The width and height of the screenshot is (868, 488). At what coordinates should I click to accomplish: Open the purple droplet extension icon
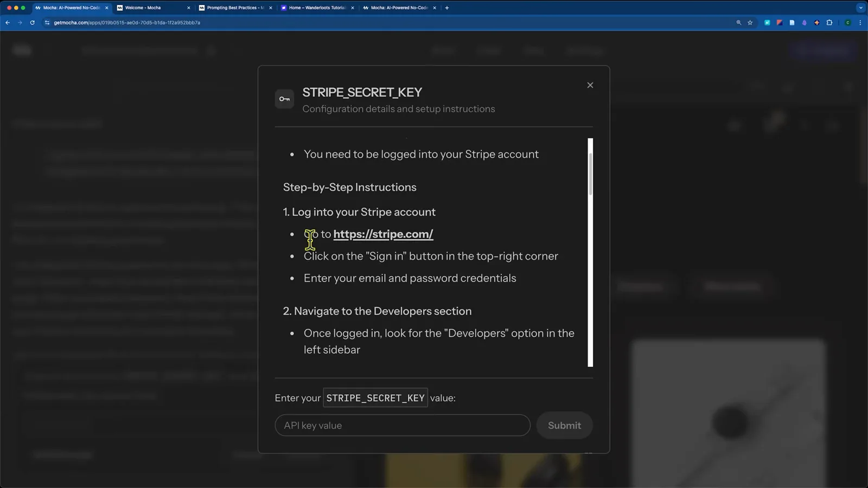tap(805, 23)
